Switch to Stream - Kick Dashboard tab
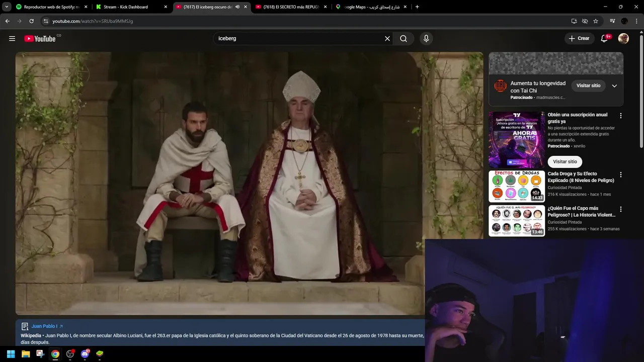The height and width of the screenshot is (362, 644). coord(131,7)
